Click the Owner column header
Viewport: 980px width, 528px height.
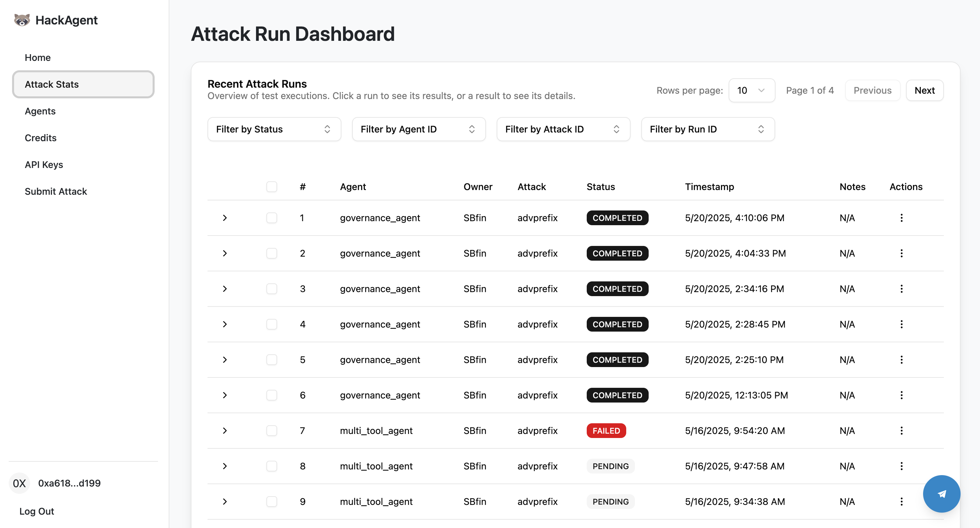(x=477, y=187)
